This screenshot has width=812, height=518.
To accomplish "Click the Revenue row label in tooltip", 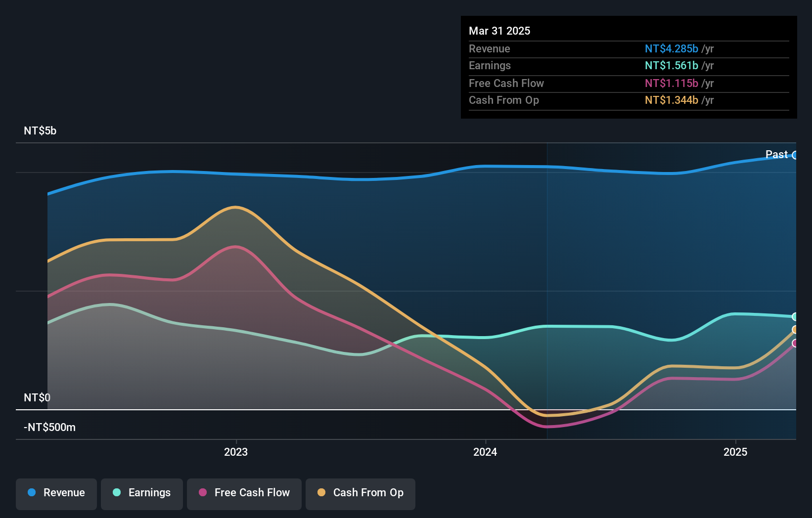I will [x=489, y=48].
